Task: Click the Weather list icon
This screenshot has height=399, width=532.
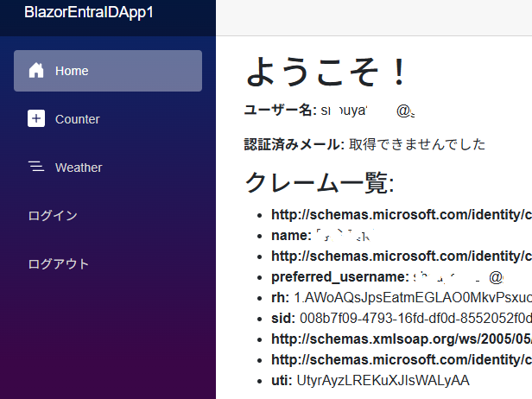Action: coord(36,167)
